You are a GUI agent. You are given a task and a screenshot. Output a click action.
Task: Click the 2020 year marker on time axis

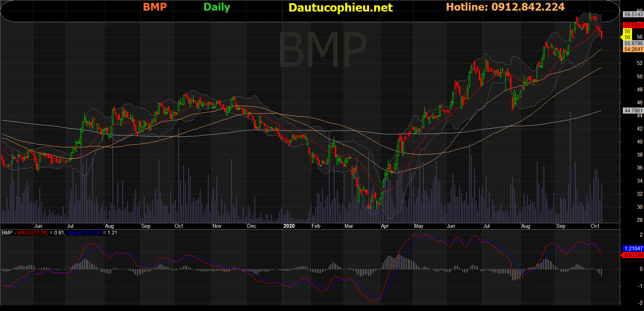289,226
